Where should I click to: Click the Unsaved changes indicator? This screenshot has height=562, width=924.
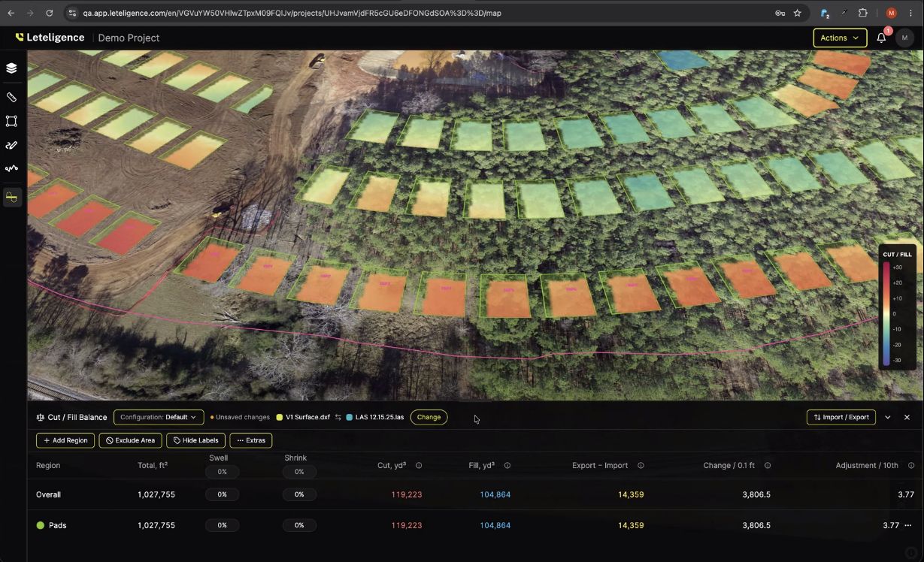(240, 417)
